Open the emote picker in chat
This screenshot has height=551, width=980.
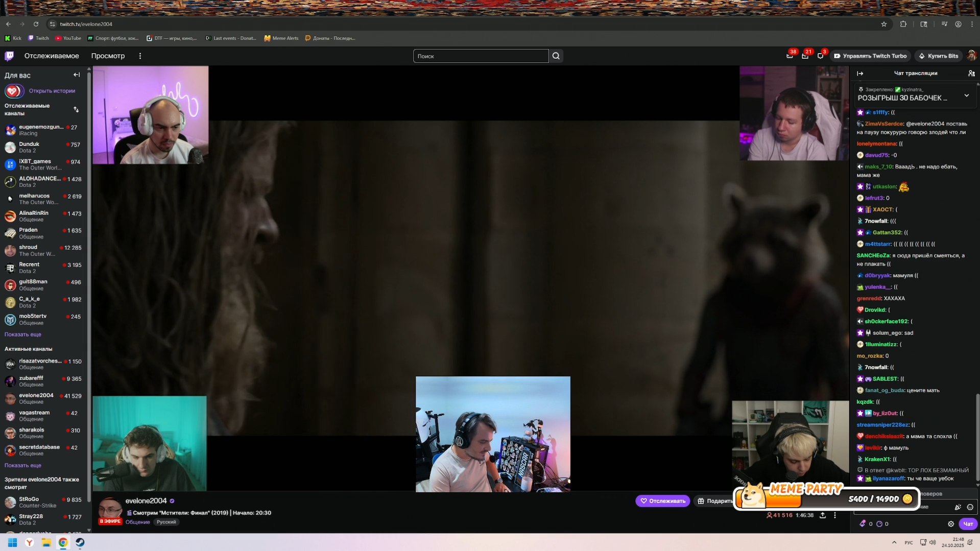(970, 507)
